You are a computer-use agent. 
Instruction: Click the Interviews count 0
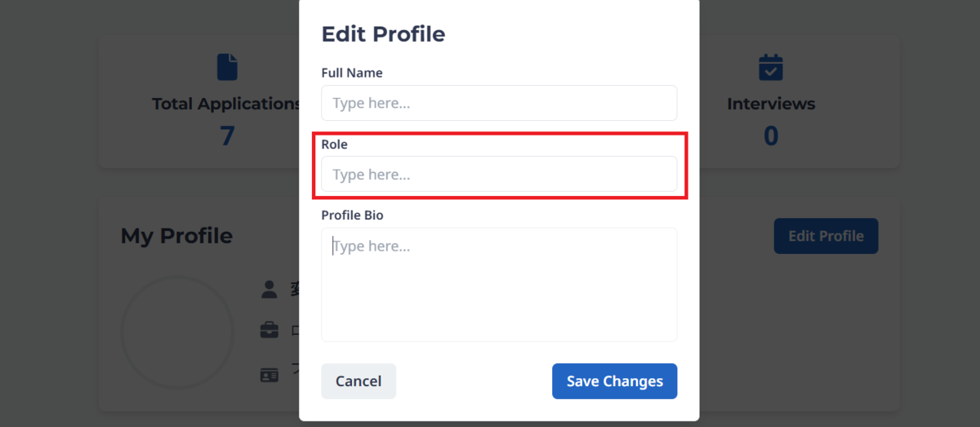pos(771,136)
